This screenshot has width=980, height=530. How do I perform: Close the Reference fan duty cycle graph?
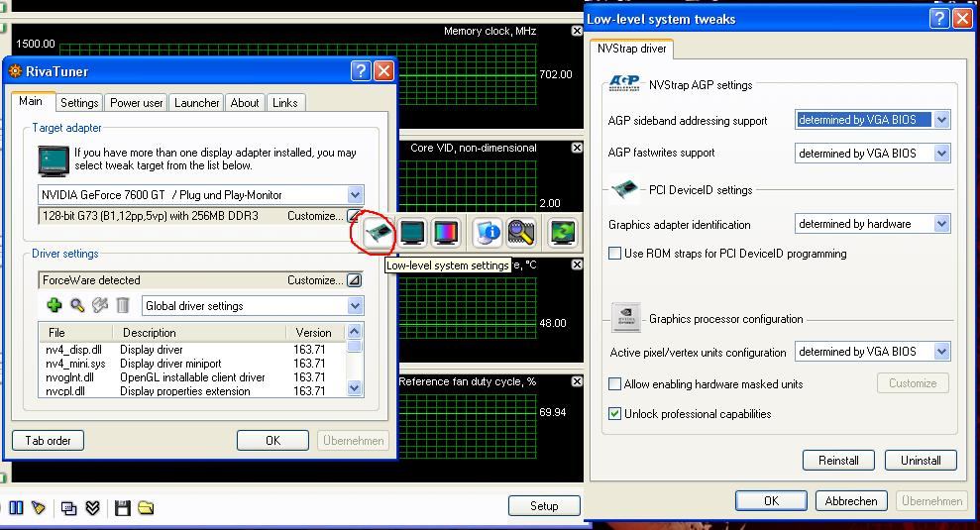click(577, 381)
